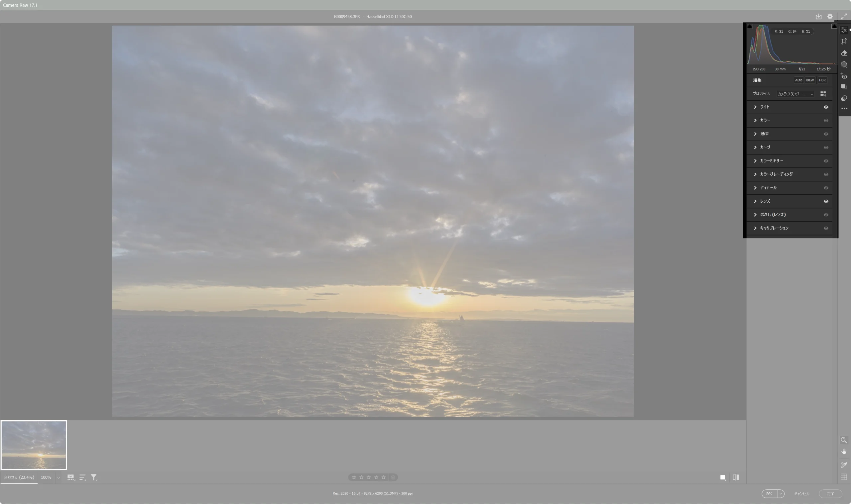Select the 100% zoom level
The width and height of the screenshot is (851, 504).
point(46,477)
